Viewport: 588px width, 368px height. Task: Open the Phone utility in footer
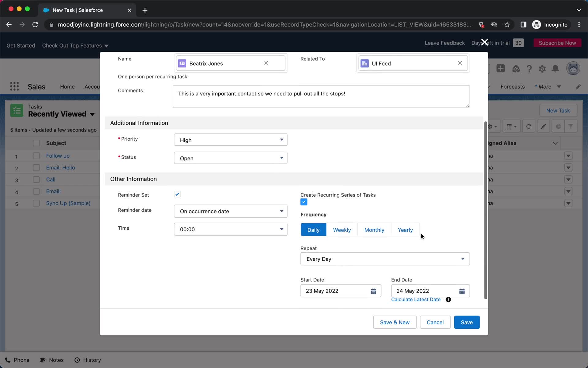(x=17, y=360)
